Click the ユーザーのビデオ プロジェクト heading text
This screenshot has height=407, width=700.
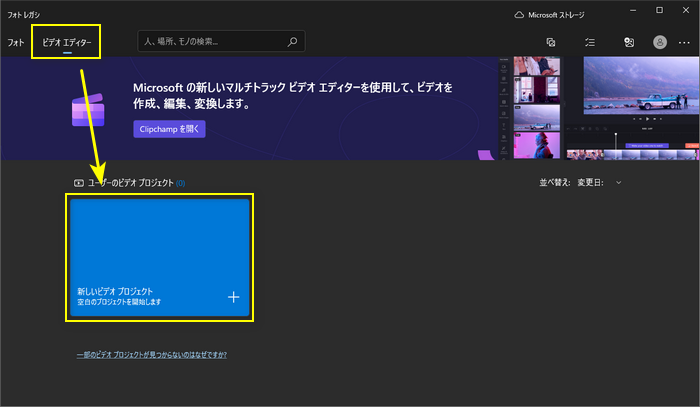130,183
